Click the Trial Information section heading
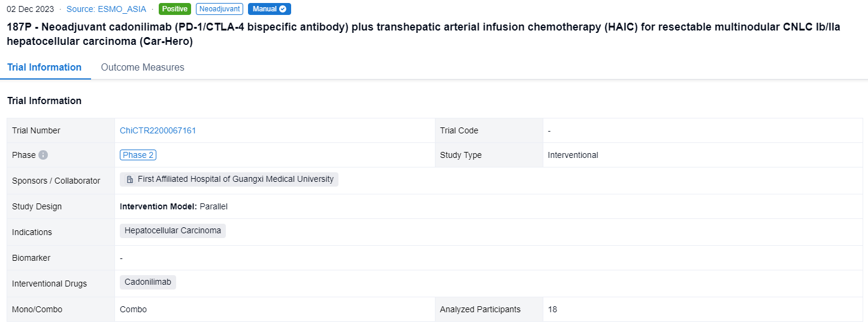Viewport: 868px width, 326px height. pos(44,100)
